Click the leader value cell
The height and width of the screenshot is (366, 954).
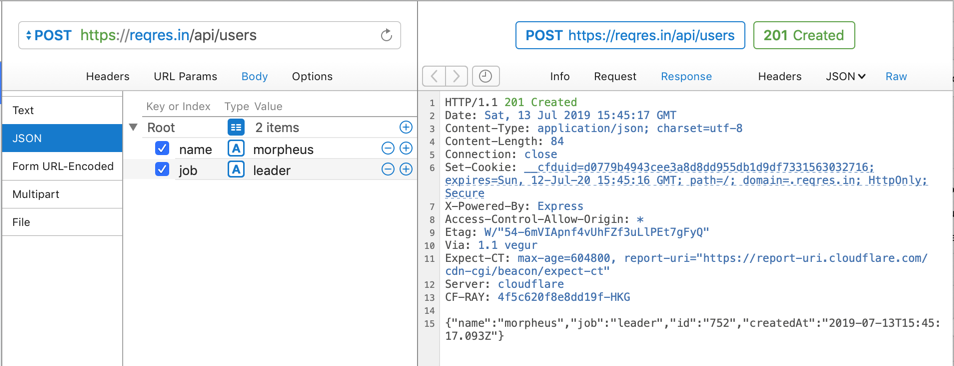271,171
